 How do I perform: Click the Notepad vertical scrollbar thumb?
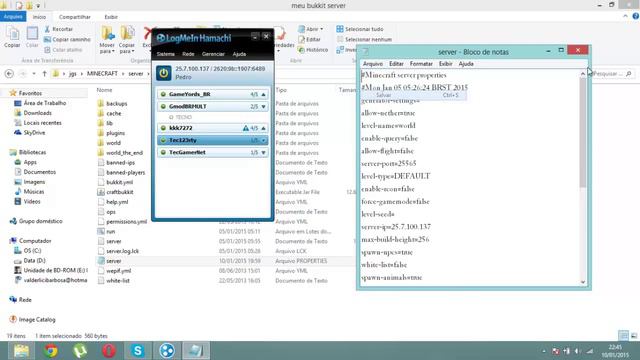tap(582, 132)
